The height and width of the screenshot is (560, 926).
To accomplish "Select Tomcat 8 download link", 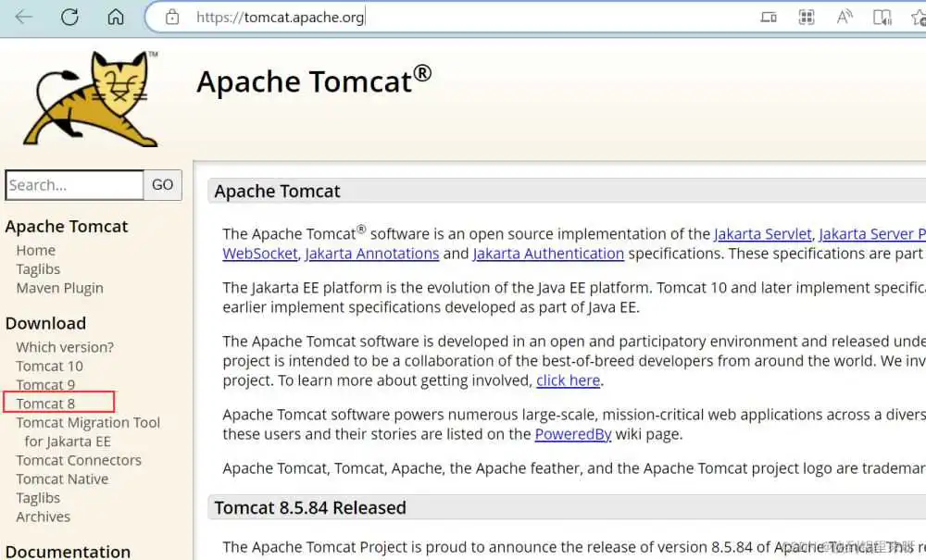I will click(45, 404).
